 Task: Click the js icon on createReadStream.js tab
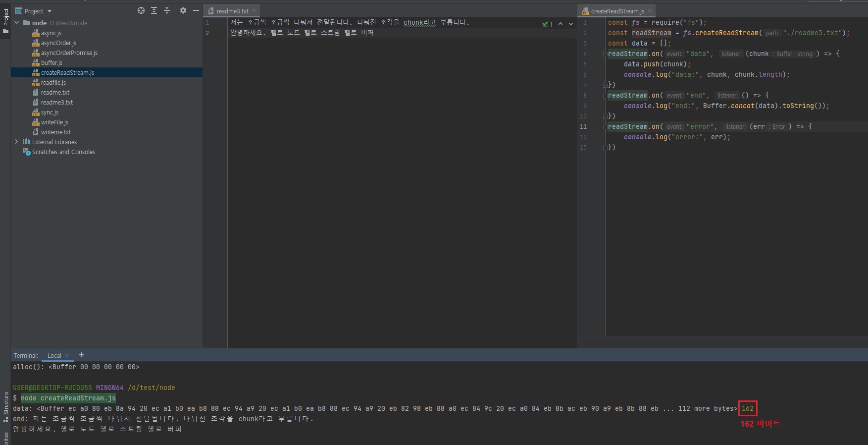[x=585, y=11]
